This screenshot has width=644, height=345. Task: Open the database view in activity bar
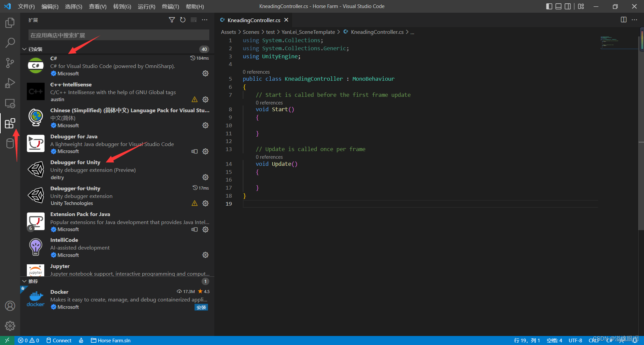[10, 144]
